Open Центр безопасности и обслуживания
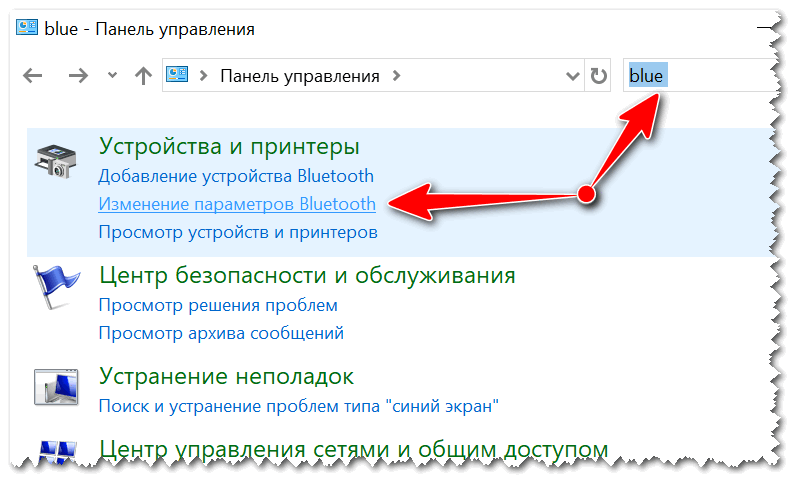The height and width of the screenshot is (484, 798). (307, 275)
